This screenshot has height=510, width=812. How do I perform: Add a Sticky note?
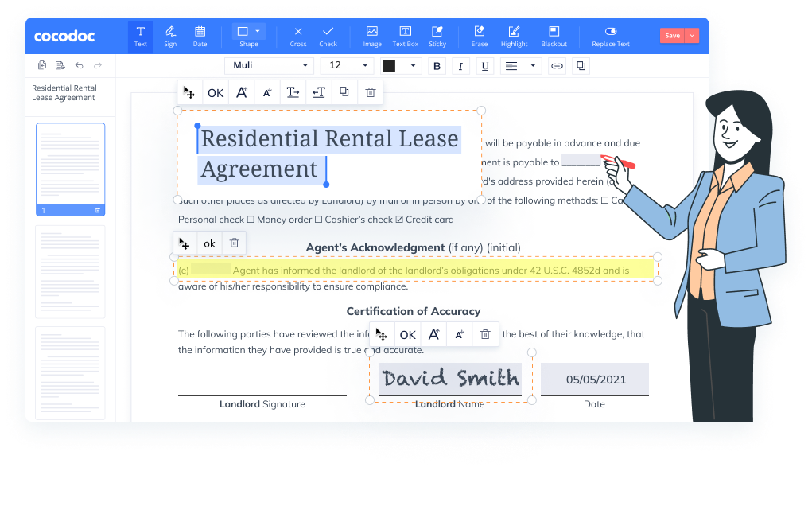pyautogui.click(x=437, y=36)
